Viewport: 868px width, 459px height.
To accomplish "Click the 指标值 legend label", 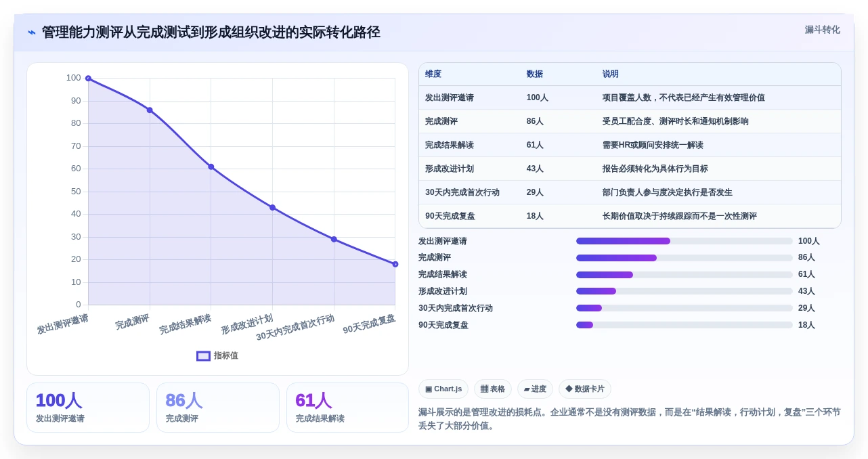I will coord(226,355).
